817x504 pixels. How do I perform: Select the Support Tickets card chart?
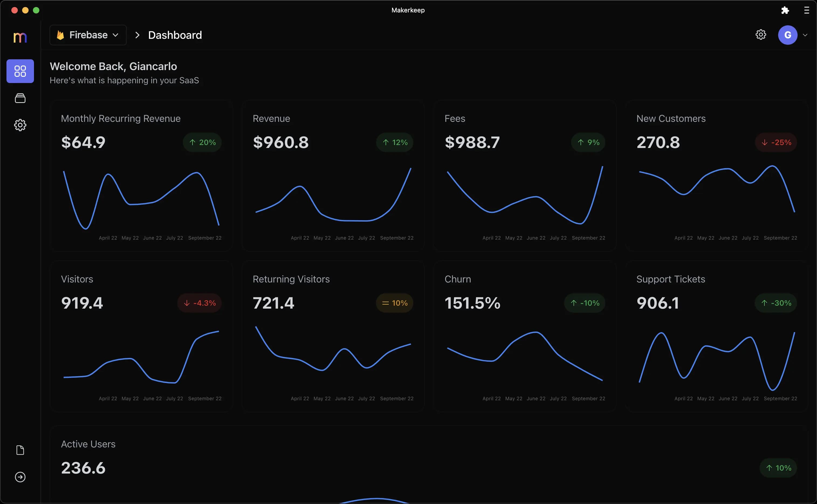click(717, 360)
